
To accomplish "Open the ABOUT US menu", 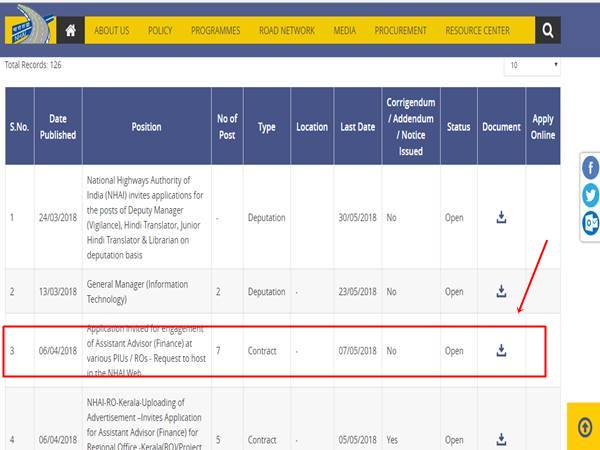I will (x=112, y=31).
